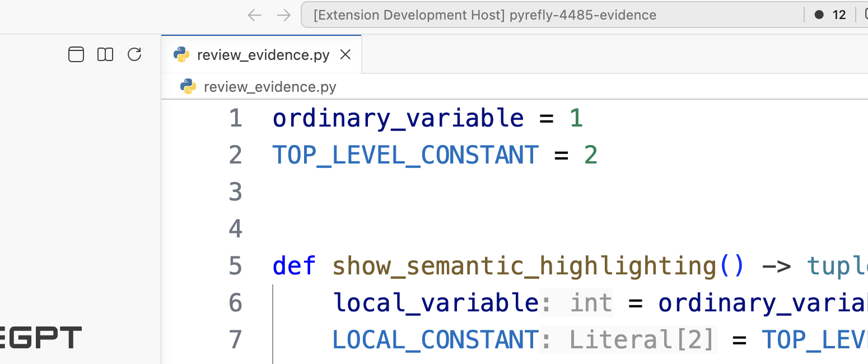This screenshot has width=868, height=364.
Task: Click the value 2 on line 2
Action: [591, 155]
